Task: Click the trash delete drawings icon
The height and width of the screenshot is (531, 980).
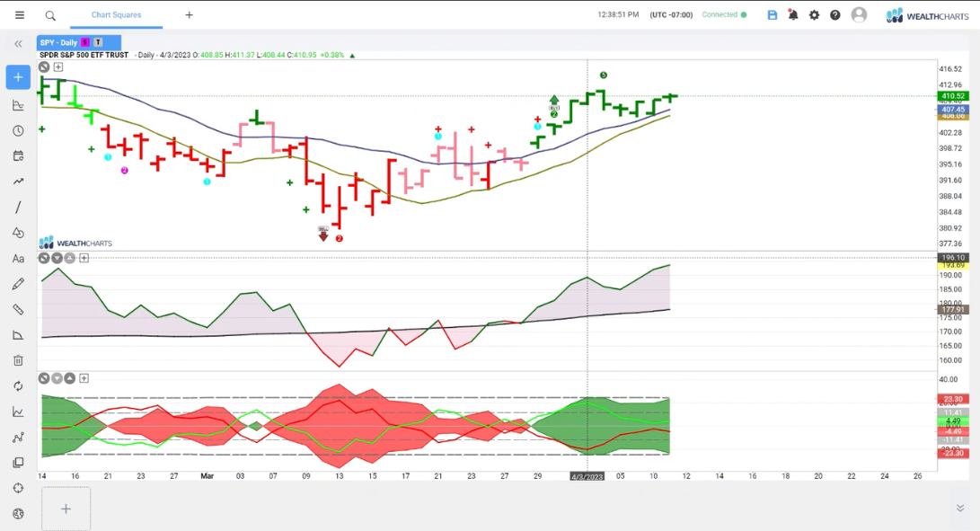Action: pyautogui.click(x=18, y=360)
